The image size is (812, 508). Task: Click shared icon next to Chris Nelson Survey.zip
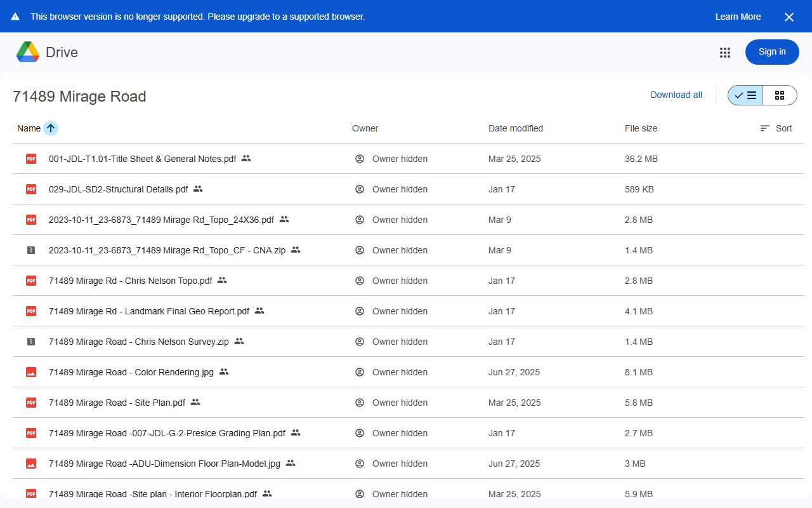[239, 341]
